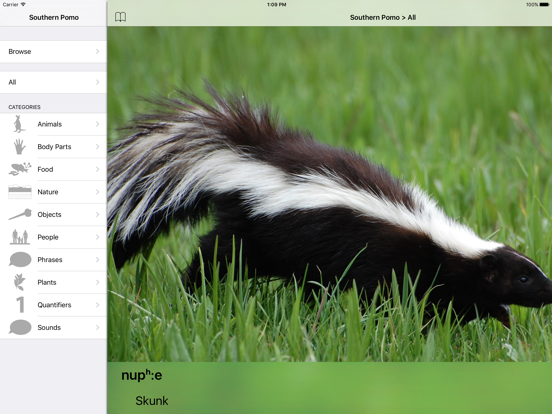Tap the Southern Pomo sidebar title
This screenshot has height=414, width=552.
(x=54, y=17)
